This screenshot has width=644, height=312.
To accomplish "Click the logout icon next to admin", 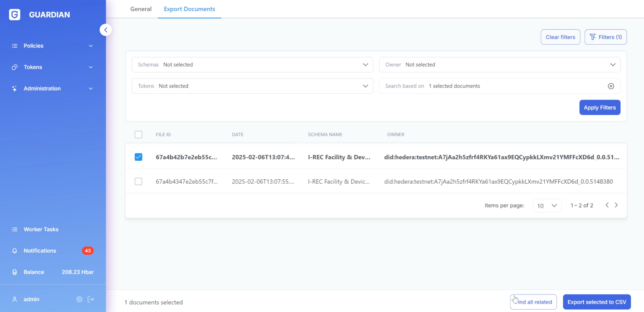I will coord(91,299).
